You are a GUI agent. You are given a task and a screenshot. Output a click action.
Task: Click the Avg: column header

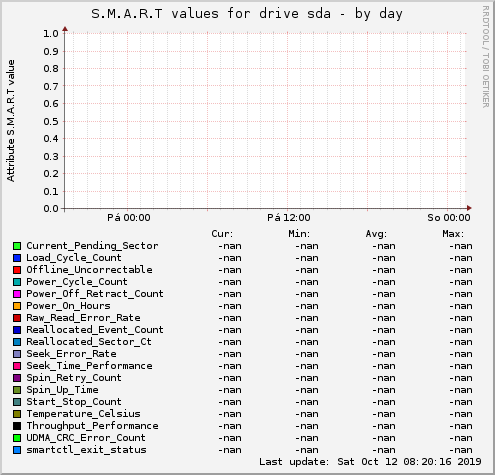376,234
